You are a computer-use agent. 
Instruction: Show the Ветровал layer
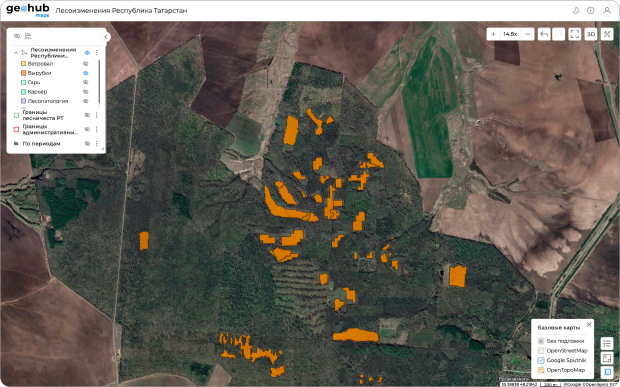(x=85, y=64)
